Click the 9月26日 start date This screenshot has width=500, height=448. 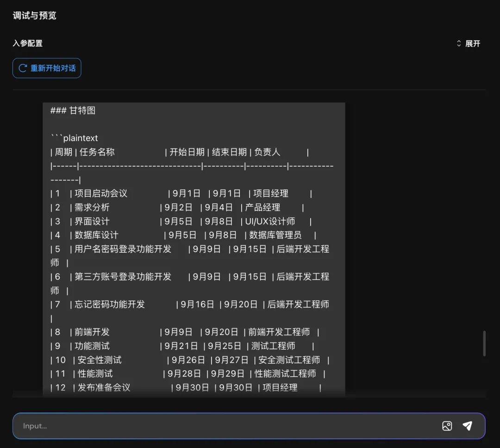(188, 360)
